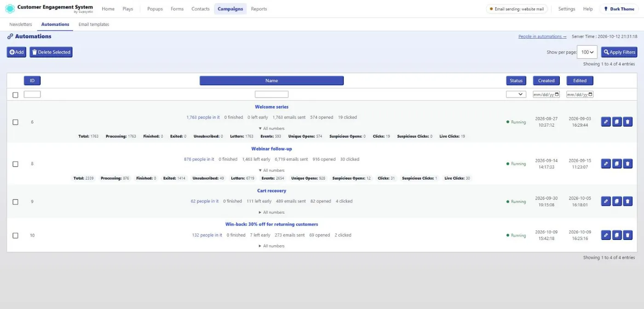
Task: Tick the Cart recovery row checkbox
Action: coord(15,202)
